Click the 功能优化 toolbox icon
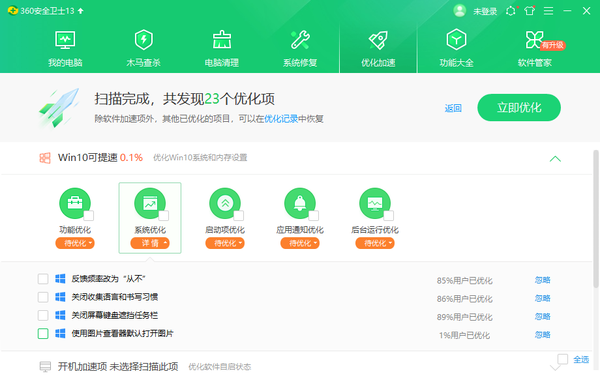Image resolution: width=600 pixels, height=378 pixels. 75,203
